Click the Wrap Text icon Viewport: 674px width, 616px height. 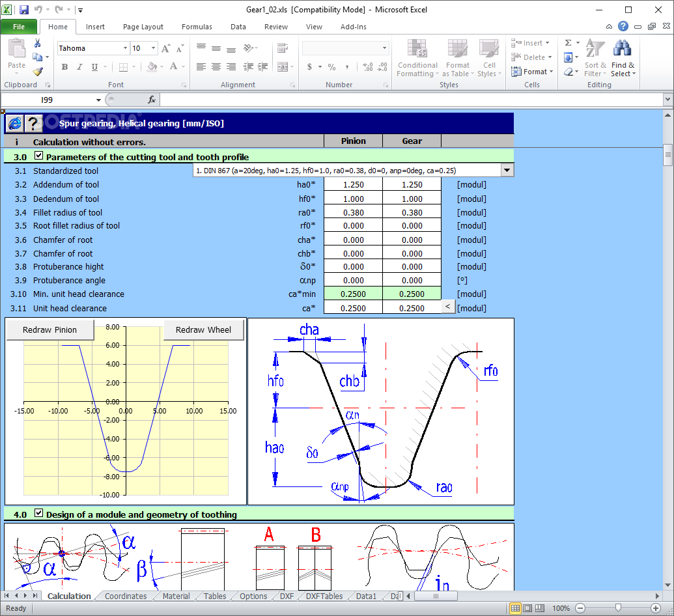(283, 48)
